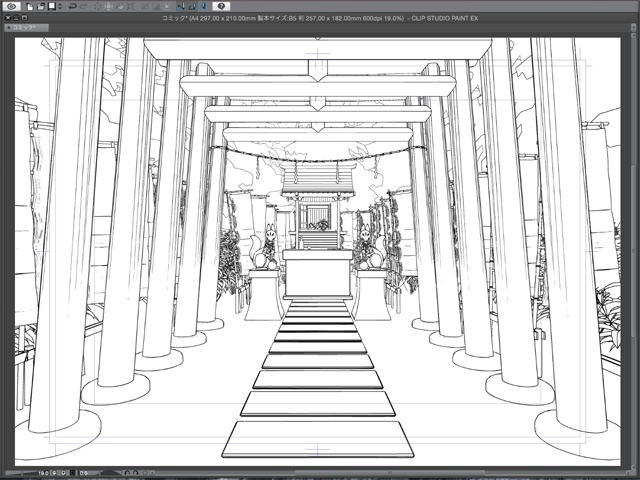This screenshot has width=640, height=480.
Task: Click the canvas rotation slider
Action: tap(108, 473)
